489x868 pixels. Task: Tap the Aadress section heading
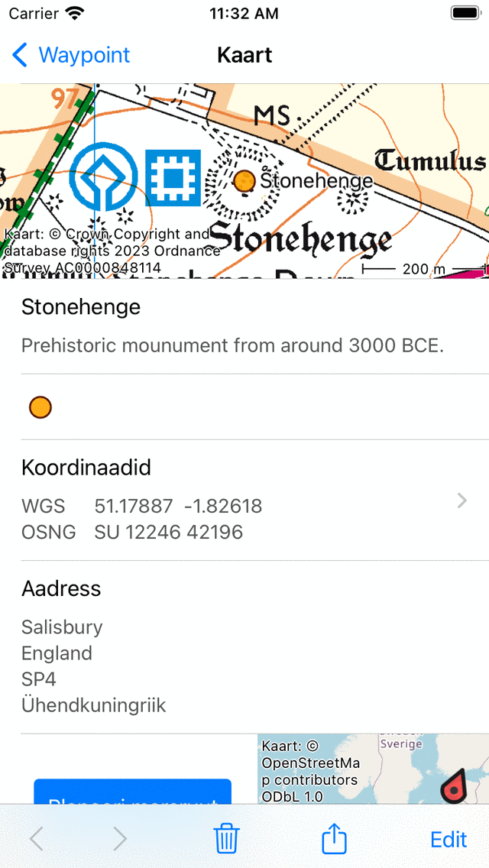tap(61, 588)
